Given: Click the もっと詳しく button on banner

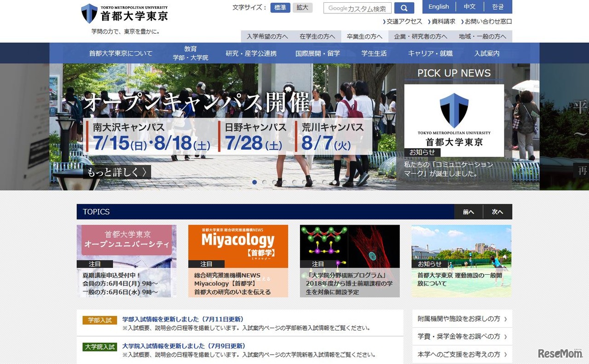Looking at the screenshot, I should coord(117,172).
